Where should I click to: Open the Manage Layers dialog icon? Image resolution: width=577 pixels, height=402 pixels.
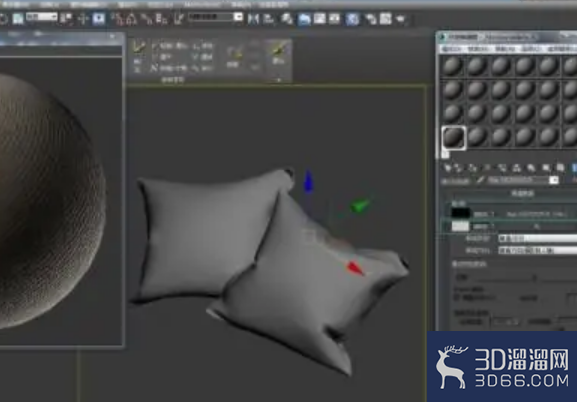tap(287, 18)
